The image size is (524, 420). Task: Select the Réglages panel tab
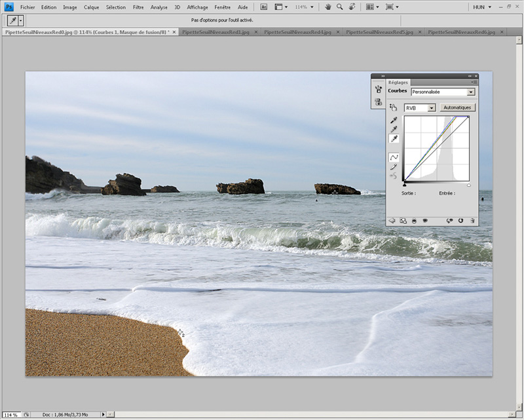[398, 83]
